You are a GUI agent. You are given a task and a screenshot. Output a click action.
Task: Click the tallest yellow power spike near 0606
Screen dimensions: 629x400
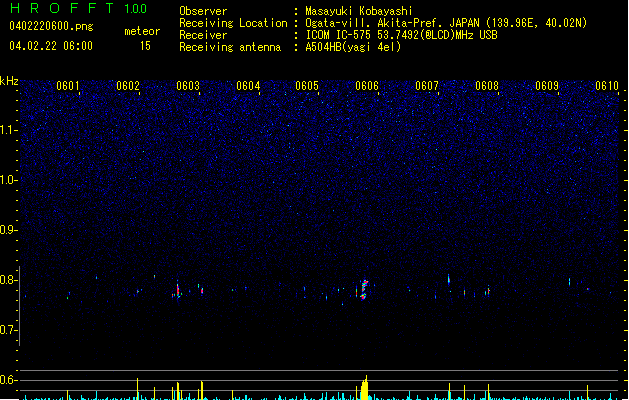[366, 388]
